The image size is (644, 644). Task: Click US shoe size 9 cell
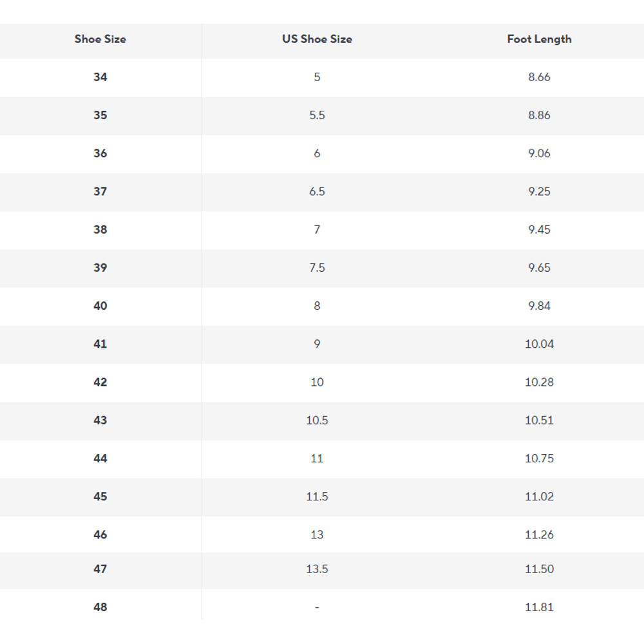(x=317, y=344)
